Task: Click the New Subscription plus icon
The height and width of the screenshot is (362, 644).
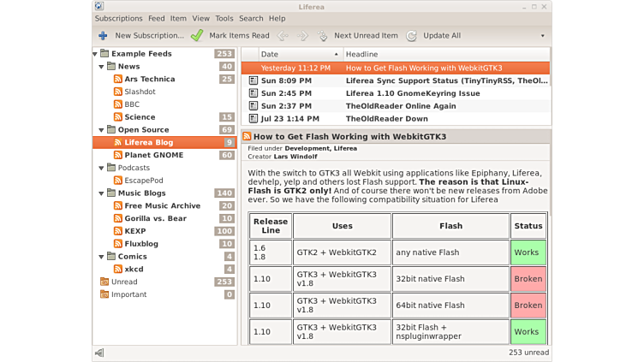Action: [x=103, y=36]
